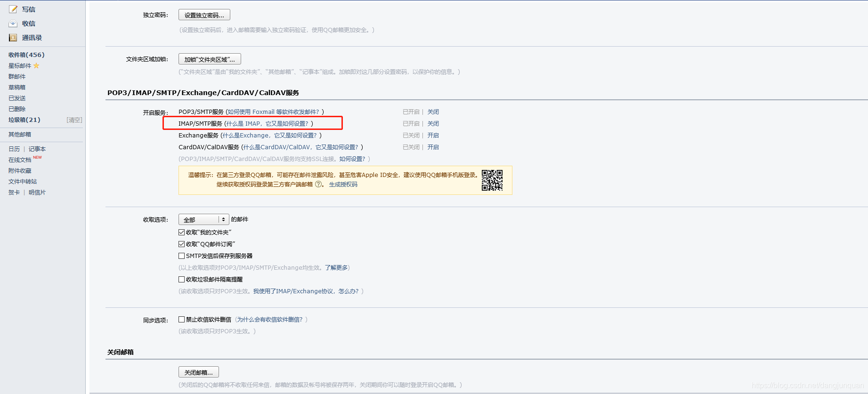The height and width of the screenshot is (394, 868).
Task: Open 附件收藏 in sidebar
Action: click(20, 171)
